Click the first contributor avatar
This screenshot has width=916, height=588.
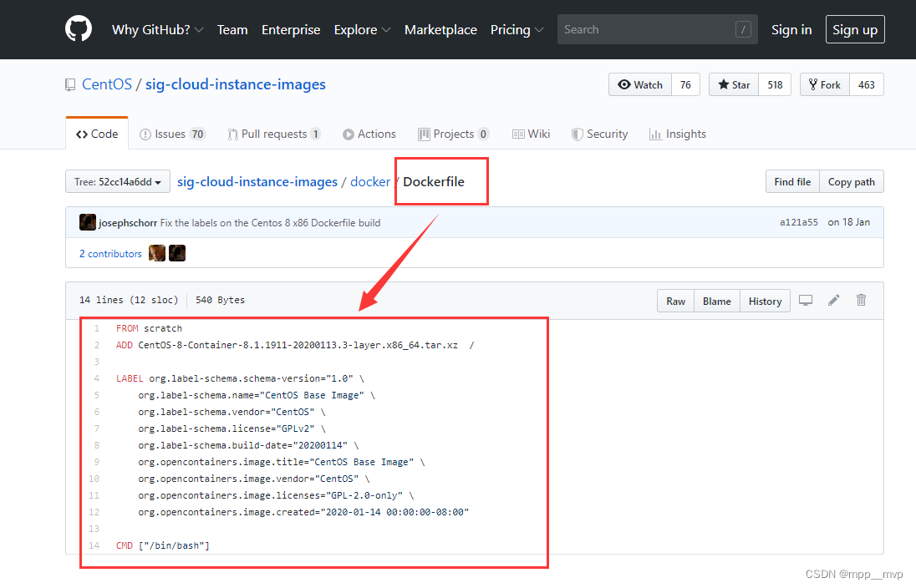pos(157,253)
